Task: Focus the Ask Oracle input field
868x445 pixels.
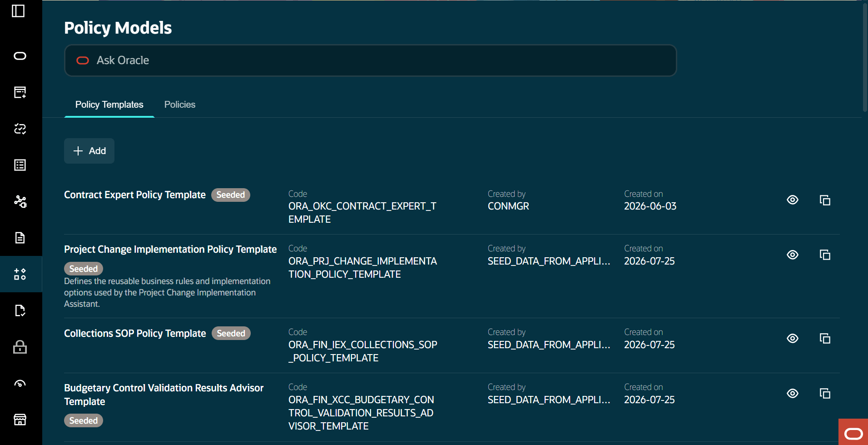Action: [x=371, y=60]
